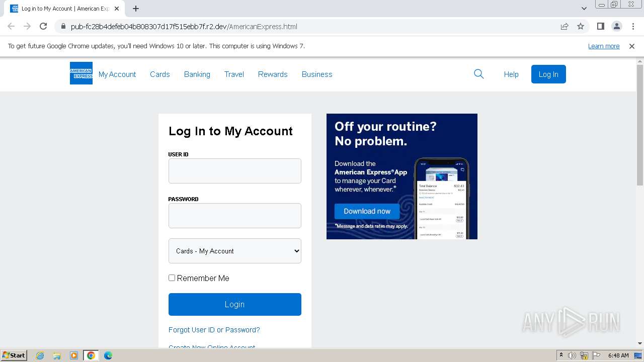Click the Help link
The height and width of the screenshot is (362, 644).
point(511,74)
